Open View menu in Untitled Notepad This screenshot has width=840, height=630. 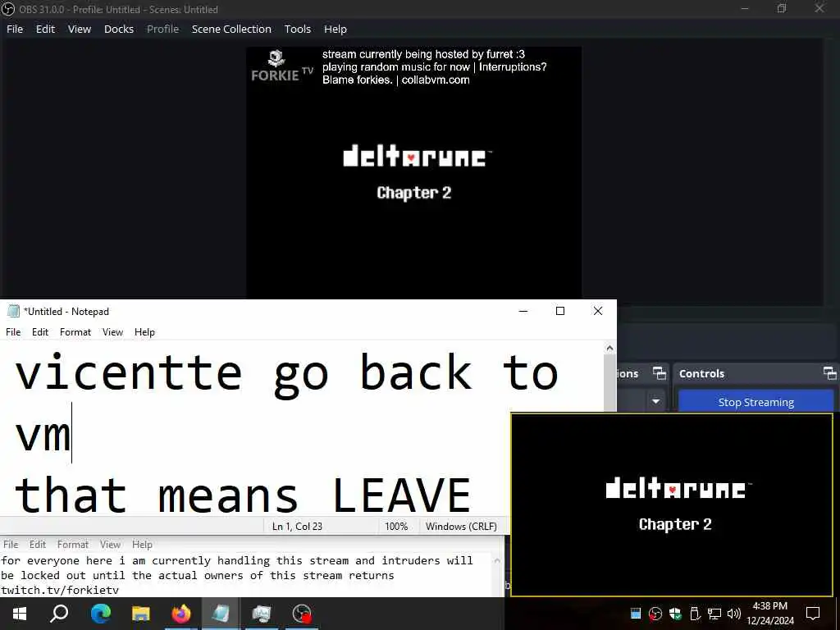[112, 332]
